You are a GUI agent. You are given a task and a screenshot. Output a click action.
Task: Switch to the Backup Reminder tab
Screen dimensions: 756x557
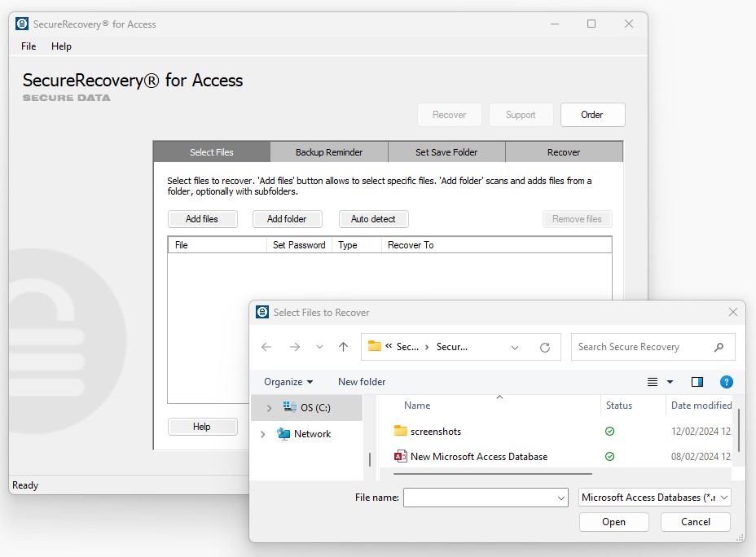pyautogui.click(x=328, y=151)
